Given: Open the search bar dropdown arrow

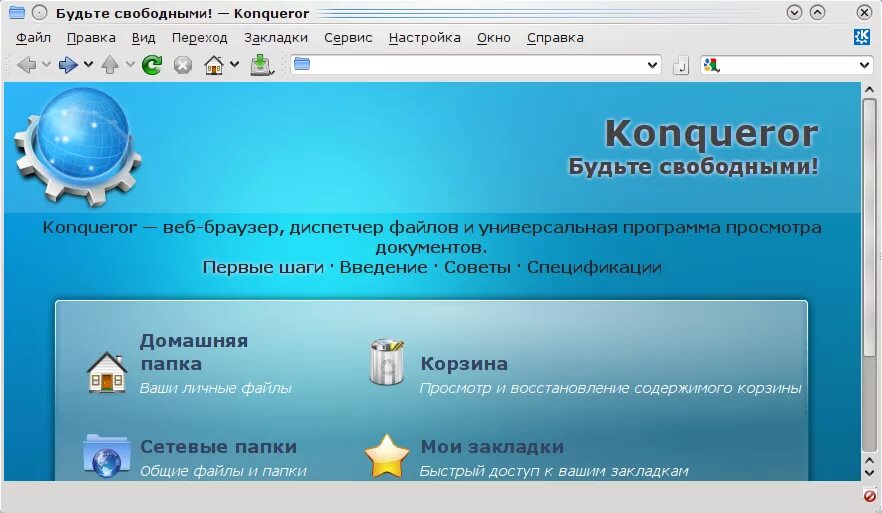Looking at the screenshot, I should click(865, 65).
